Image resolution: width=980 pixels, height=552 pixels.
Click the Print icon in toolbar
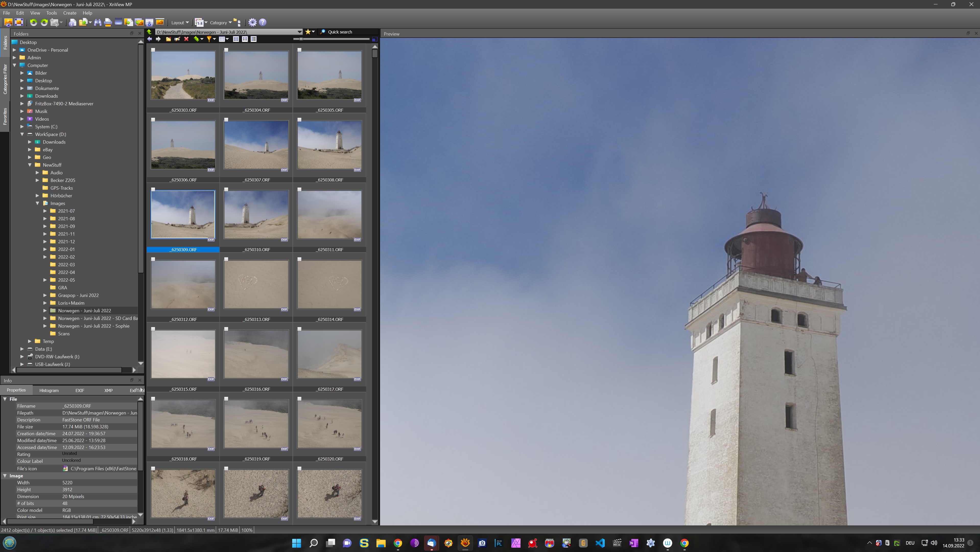click(108, 22)
